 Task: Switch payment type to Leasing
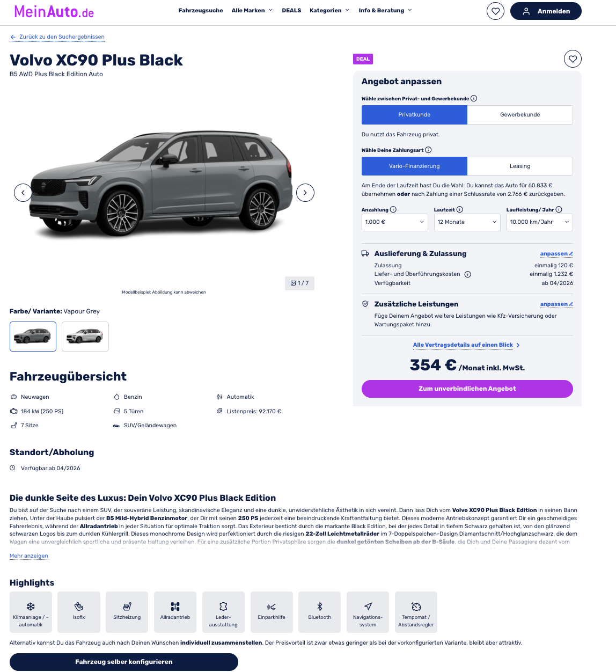point(520,166)
